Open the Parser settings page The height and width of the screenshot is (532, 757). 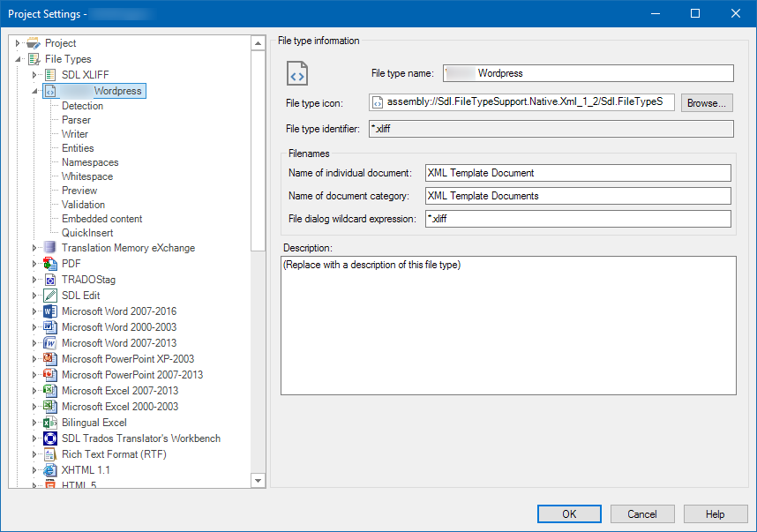click(76, 120)
